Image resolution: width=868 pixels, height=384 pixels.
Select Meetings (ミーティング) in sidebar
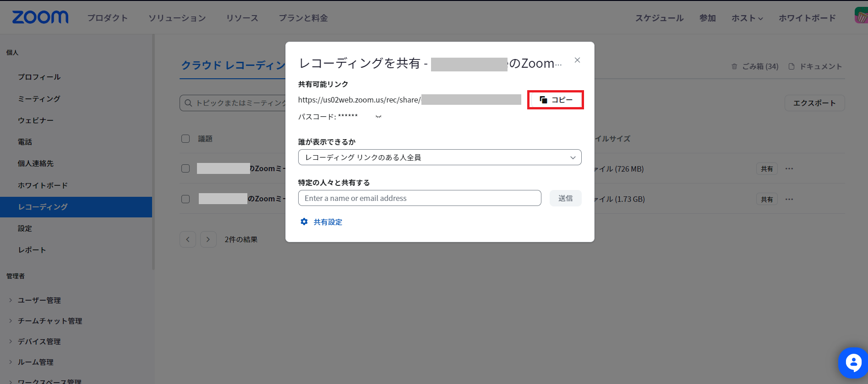point(39,99)
